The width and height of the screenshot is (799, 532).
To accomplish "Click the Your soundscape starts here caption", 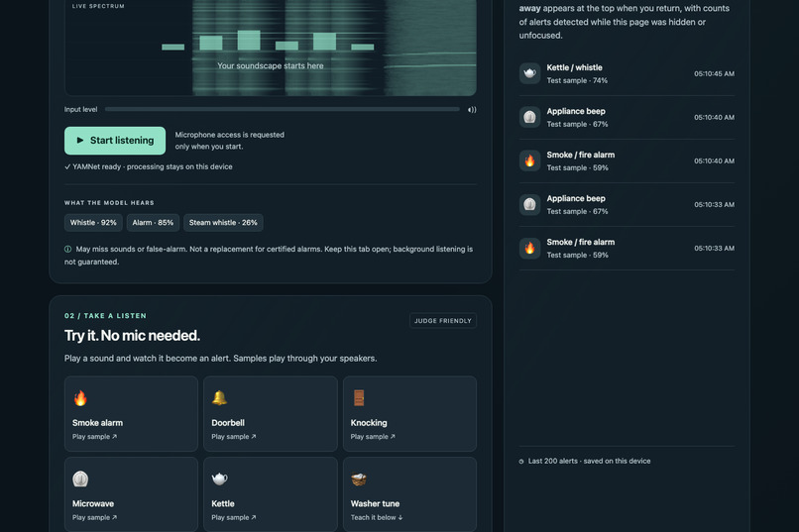I will click(271, 65).
